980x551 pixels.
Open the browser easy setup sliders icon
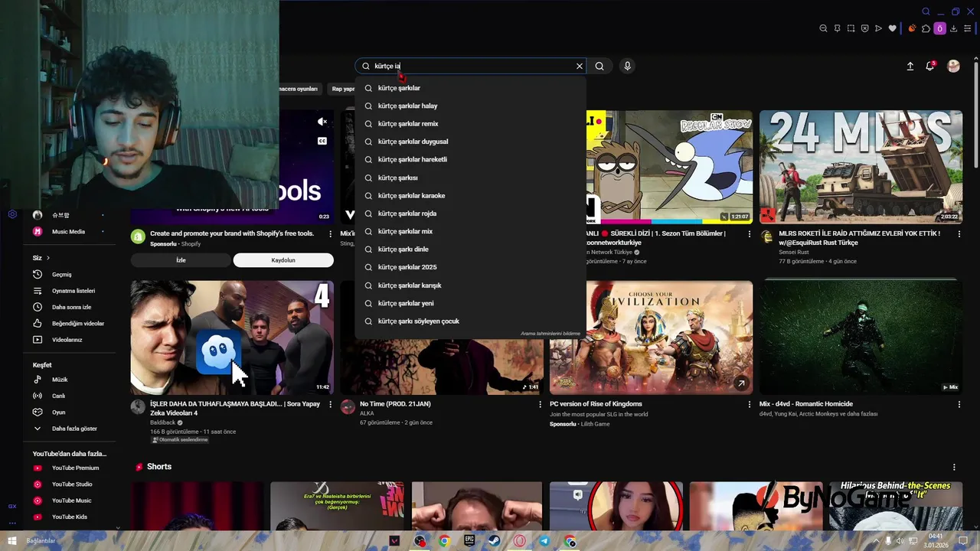pyautogui.click(x=968, y=28)
